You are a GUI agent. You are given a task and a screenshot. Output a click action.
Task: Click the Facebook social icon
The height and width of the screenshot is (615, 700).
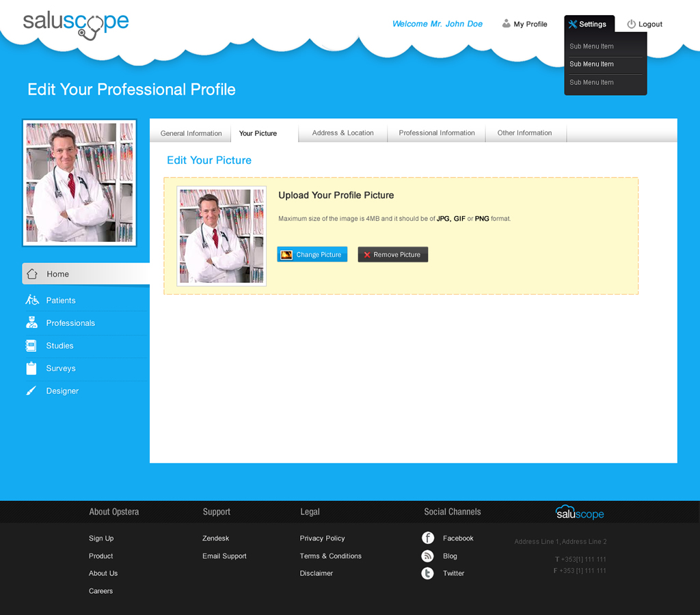(427, 538)
